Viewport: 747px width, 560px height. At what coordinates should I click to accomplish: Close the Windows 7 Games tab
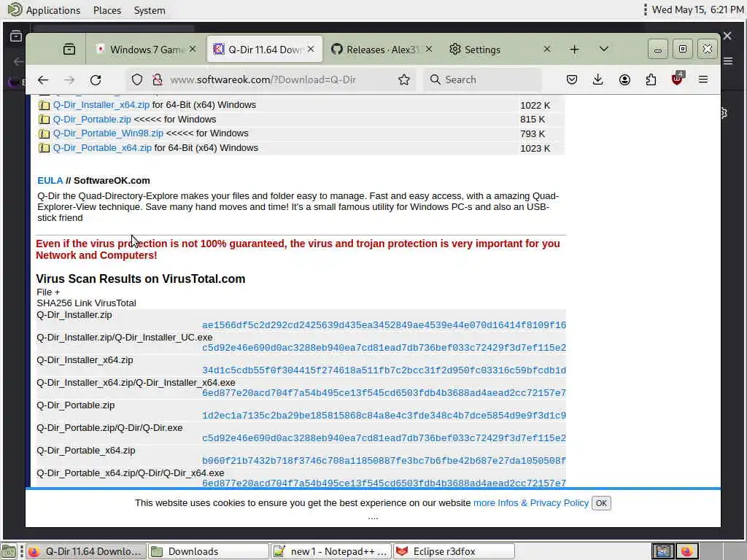193,49
